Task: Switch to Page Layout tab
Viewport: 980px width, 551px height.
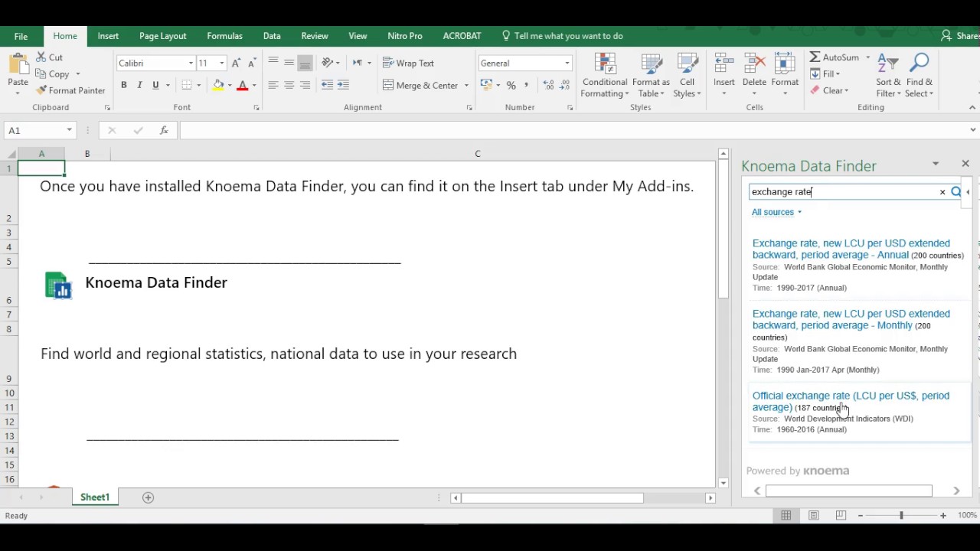Action: coord(162,36)
